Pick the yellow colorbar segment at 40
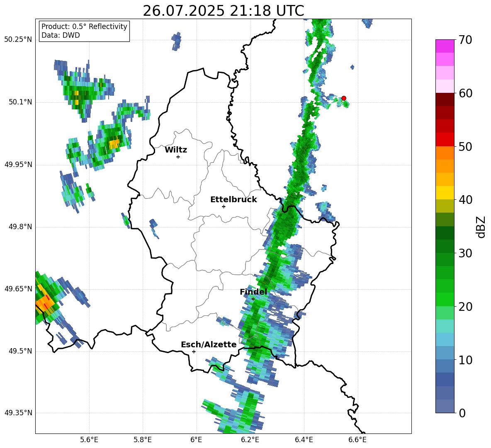 point(445,193)
